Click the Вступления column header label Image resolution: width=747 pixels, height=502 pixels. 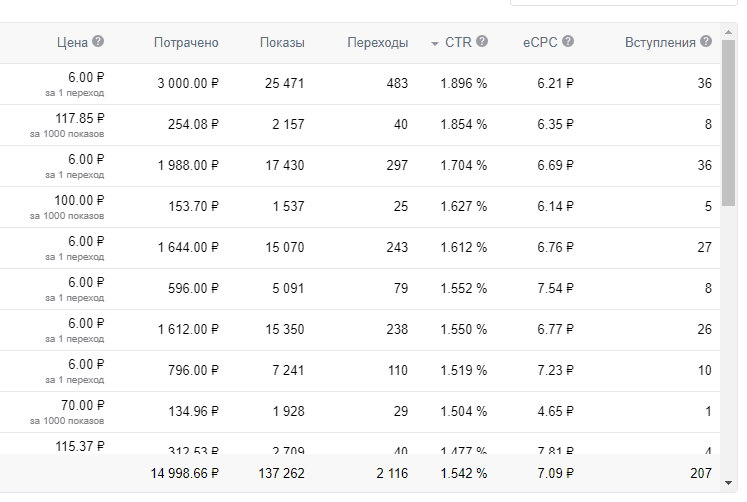(x=660, y=43)
